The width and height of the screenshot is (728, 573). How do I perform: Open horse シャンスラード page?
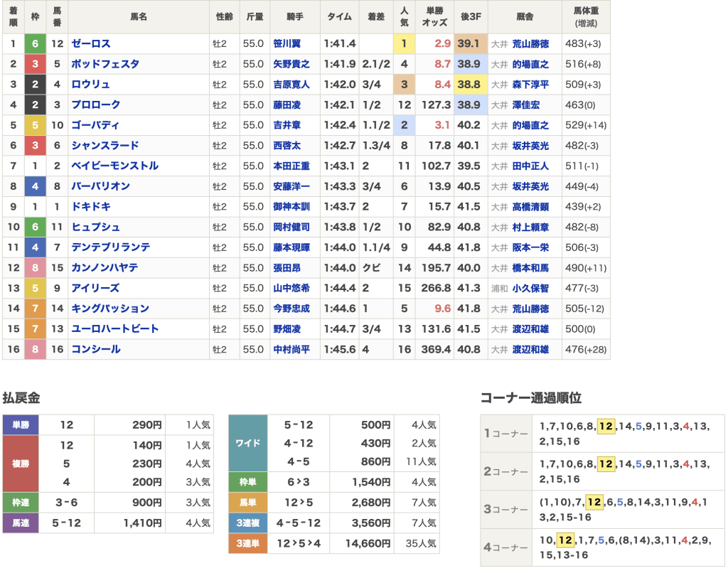tap(105, 146)
